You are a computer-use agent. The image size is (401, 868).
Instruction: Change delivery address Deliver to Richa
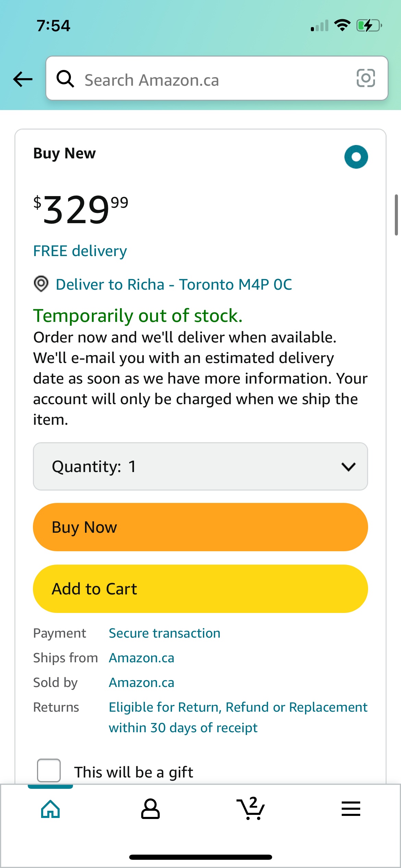[x=174, y=285]
